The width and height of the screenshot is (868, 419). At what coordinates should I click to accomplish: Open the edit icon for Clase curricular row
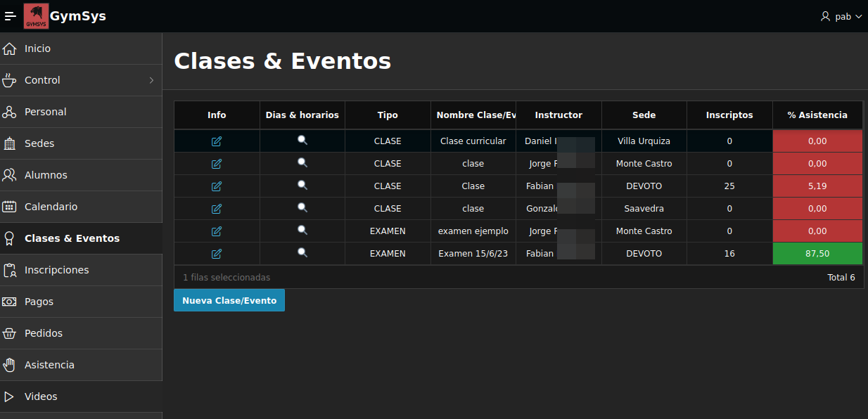pyautogui.click(x=217, y=141)
